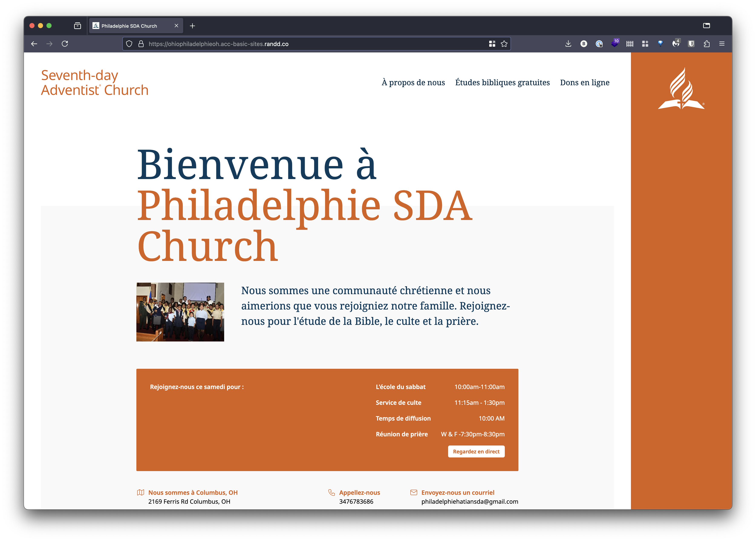Click the window icon at tab bar's right end

coord(706,26)
